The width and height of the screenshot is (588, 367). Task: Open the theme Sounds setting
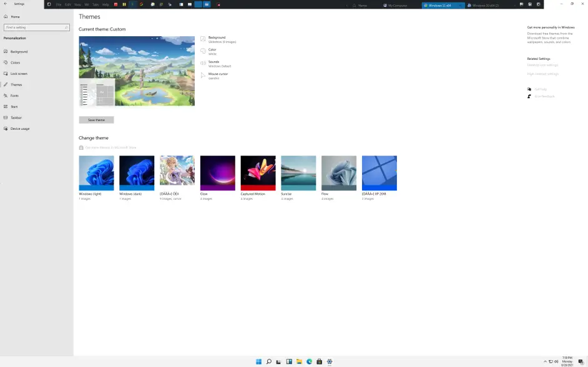215,64
